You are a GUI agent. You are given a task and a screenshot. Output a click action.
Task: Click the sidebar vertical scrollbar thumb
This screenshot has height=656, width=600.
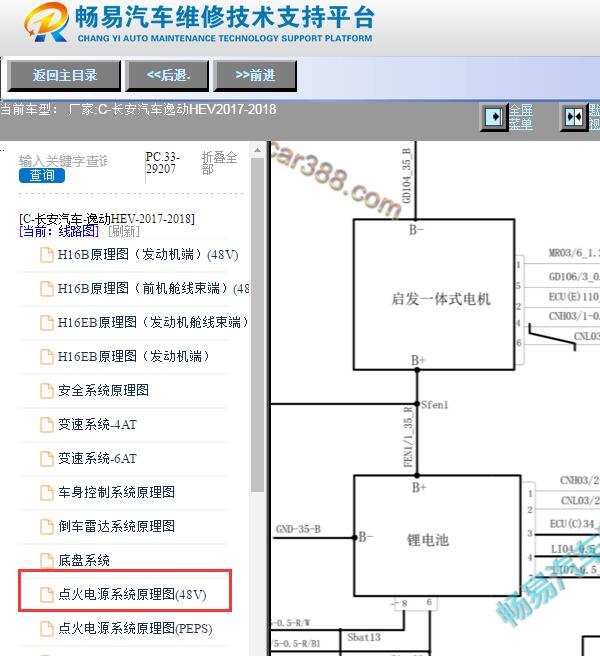257,325
